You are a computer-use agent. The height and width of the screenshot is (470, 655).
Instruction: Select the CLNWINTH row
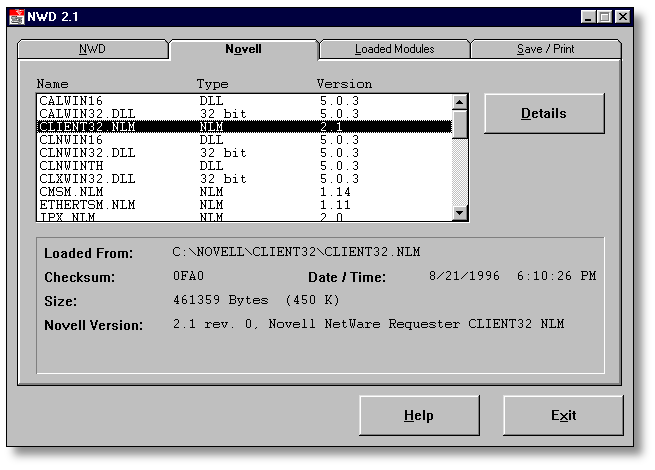point(244,166)
